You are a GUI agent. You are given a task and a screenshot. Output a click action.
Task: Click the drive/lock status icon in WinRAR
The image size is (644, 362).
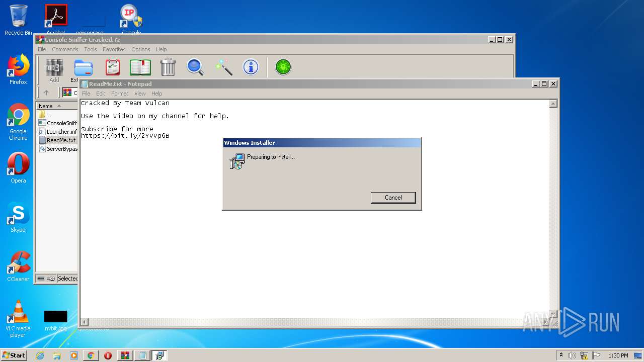(x=46, y=279)
